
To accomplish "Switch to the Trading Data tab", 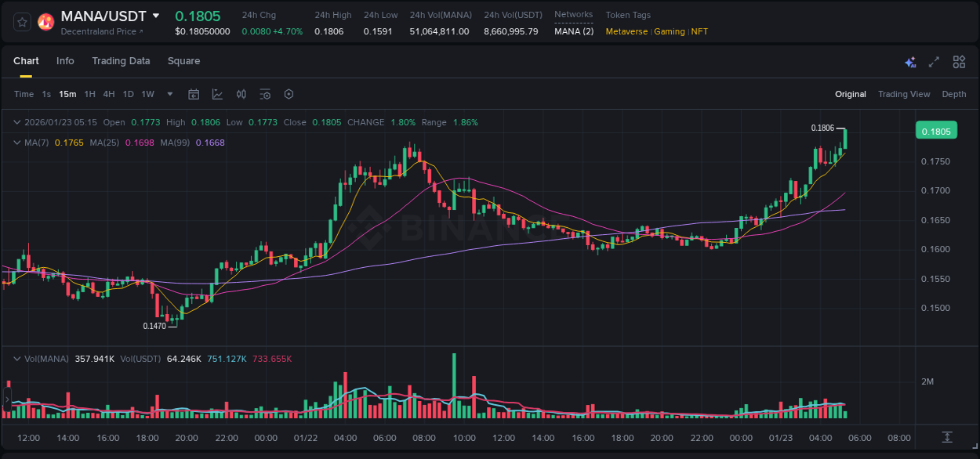I will pyautogui.click(x=121, y=61).
